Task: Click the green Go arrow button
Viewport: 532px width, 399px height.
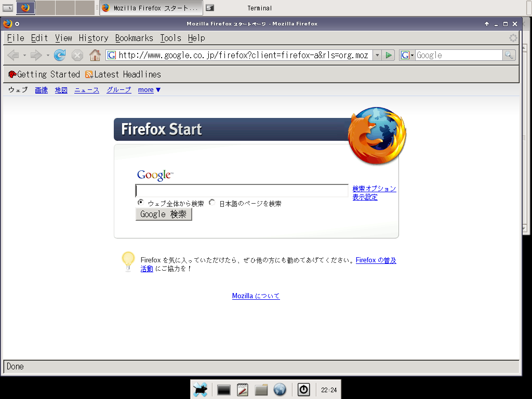Action: pyautogui.click(x=389, y=55)
